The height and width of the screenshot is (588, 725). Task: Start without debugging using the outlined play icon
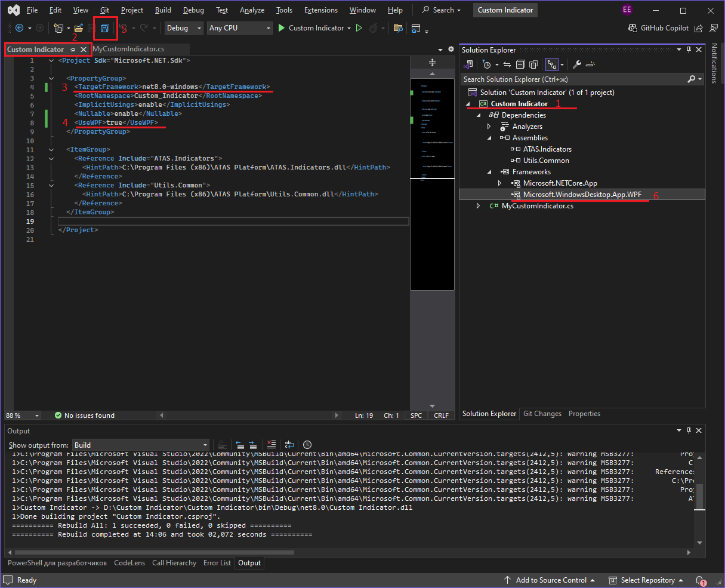pyautogui.click(x=359, y=28)
